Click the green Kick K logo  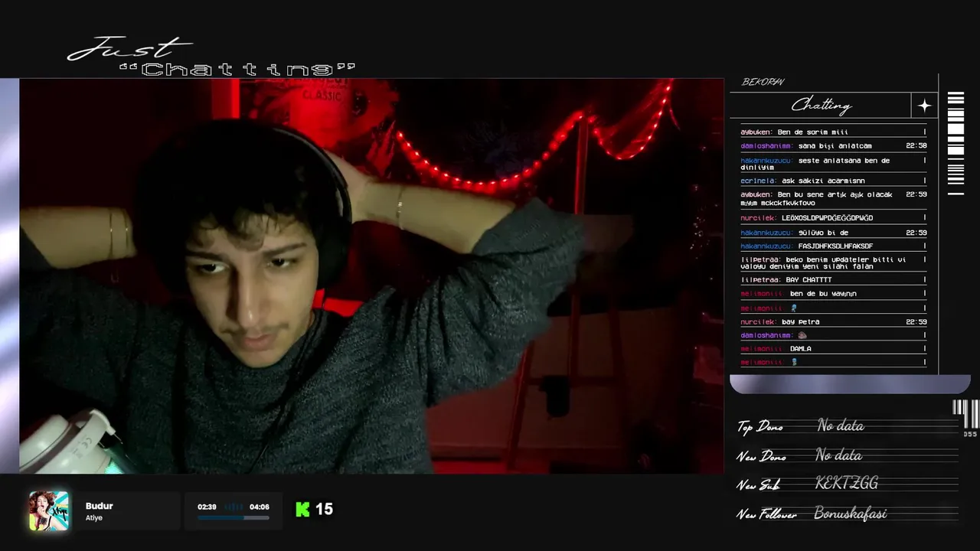click(x=302, y=510)
